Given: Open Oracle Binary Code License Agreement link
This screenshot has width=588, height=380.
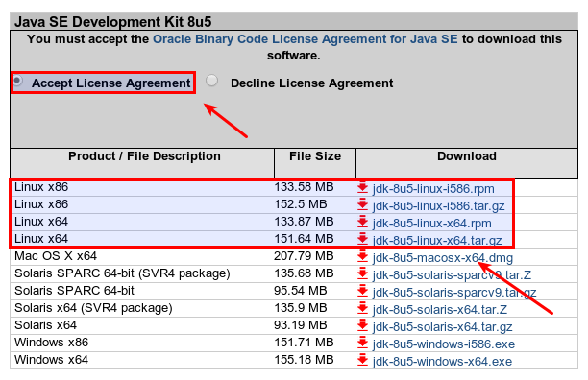Looking at the screenshot, I should click(x=306, y=39).
